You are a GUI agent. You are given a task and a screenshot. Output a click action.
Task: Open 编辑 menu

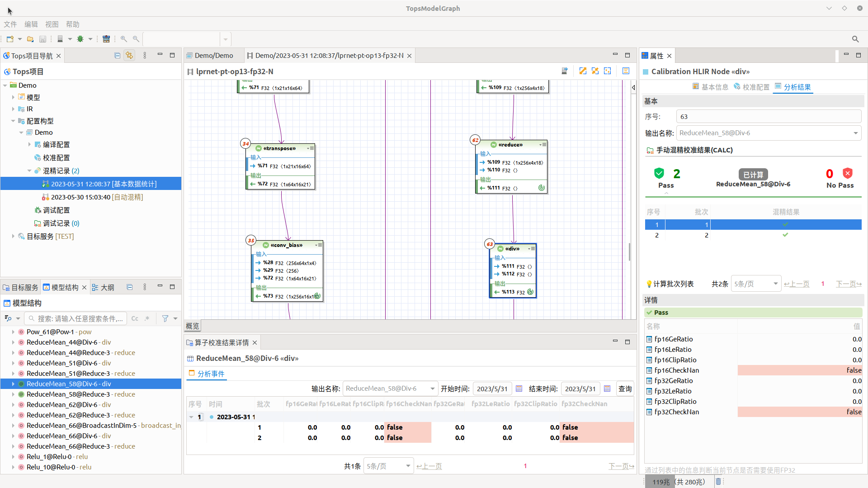pos(31,24)
